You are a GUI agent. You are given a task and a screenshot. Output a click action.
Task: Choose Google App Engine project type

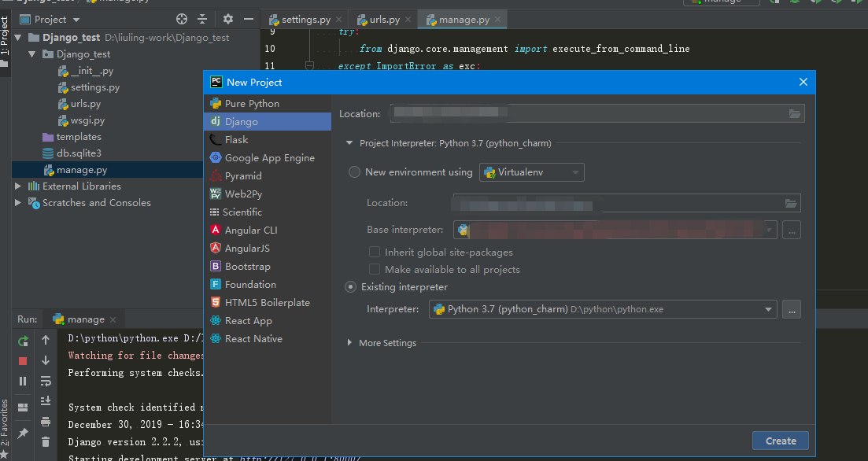[268, 157]
